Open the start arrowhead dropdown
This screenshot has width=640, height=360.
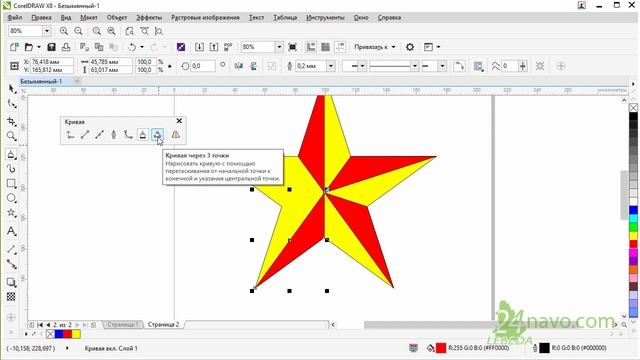pyautogui.click(x=362, y=66)
